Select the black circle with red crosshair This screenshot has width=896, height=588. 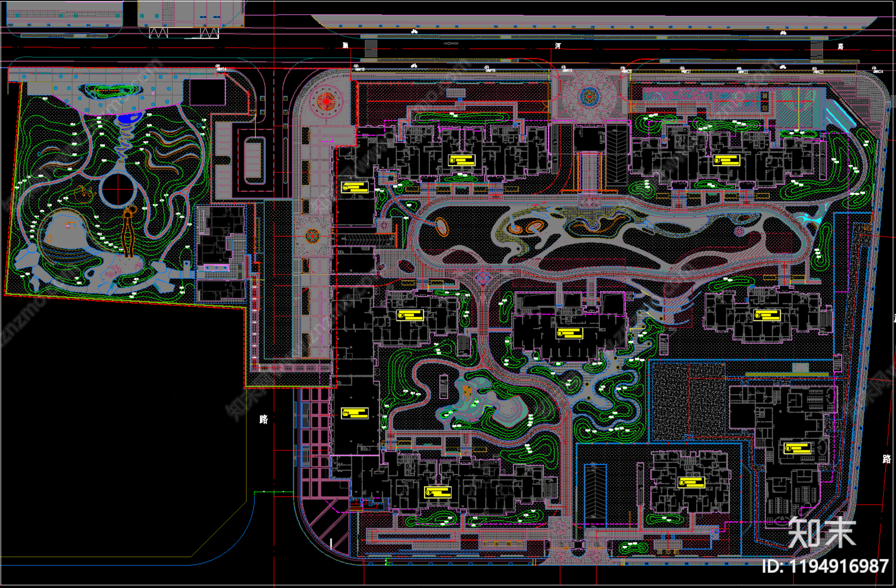[x=118, y=189]
